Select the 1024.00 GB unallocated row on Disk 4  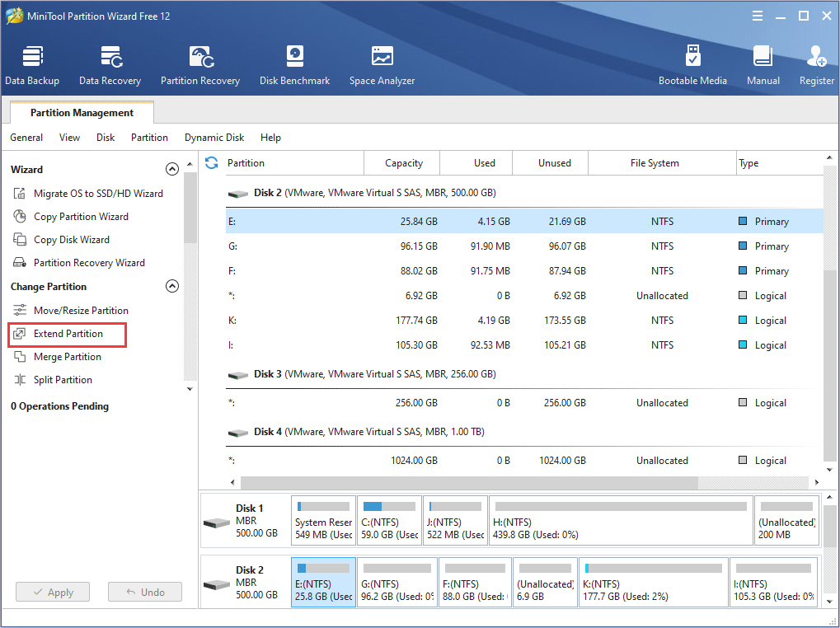[524, 461]
